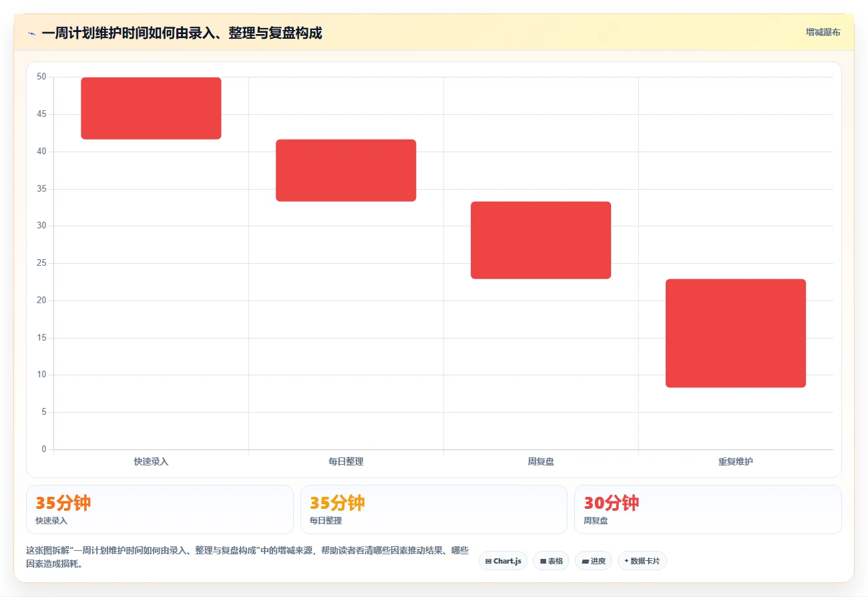Select the 进度 tag chip
The image size is (868, 597).
pos(593,561)
